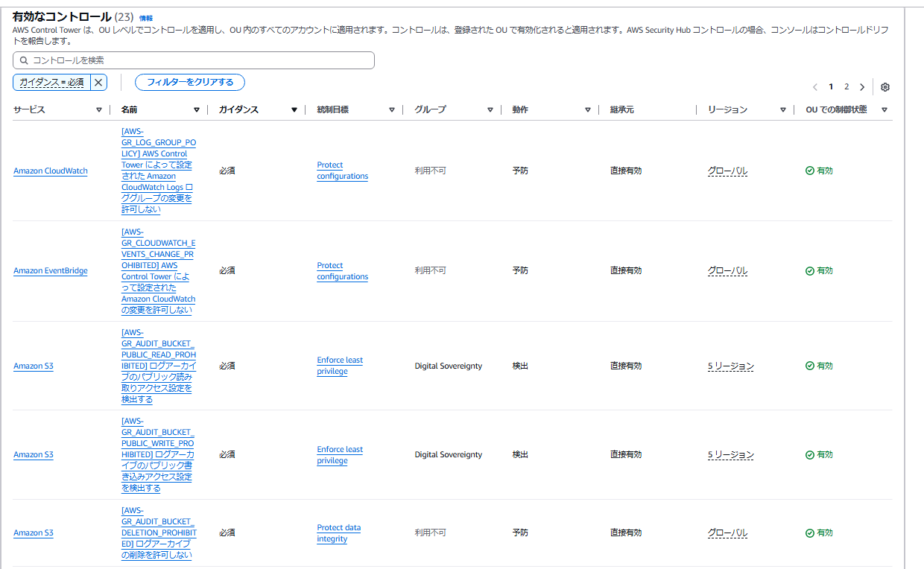Select page 1 in pagination

pyautogui.click(x=832, y=87)
